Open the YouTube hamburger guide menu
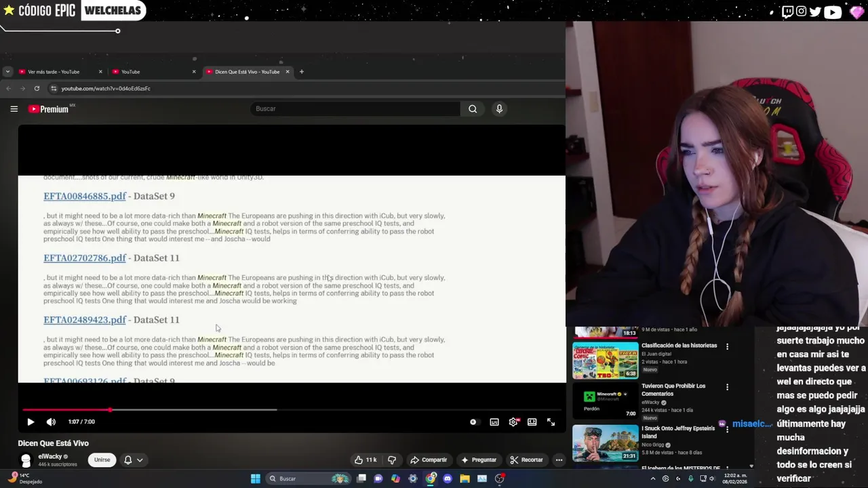The image size is (868, 488). 14,108
